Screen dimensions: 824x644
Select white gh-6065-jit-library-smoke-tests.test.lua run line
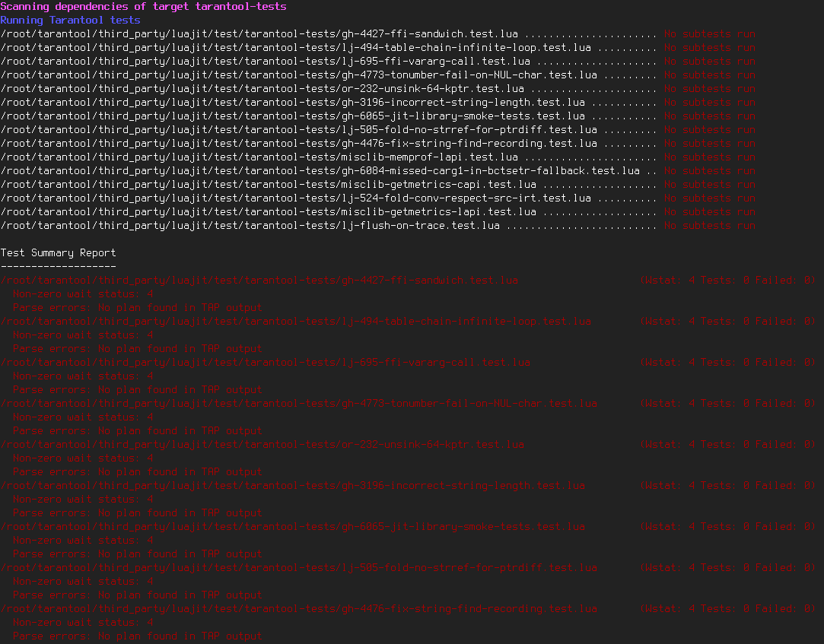[329, 116]
